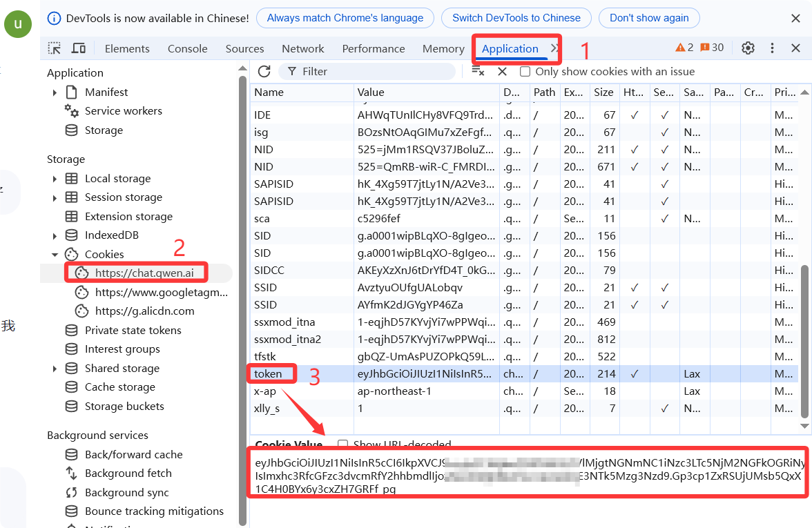The width and height of the screenshot is (812, 528).
Task: Expand the Shared storage node
Action: click(x=55, y=369)
